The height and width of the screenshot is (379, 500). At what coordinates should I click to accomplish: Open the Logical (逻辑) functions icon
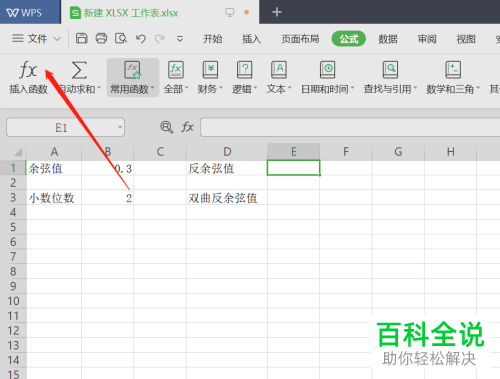click(x=244, y=70)
